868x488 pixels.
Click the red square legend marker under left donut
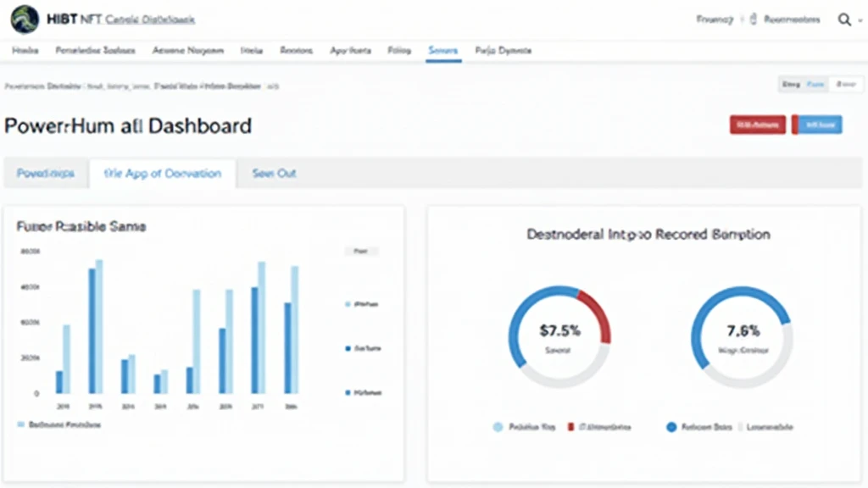click(x=570, y=428)
